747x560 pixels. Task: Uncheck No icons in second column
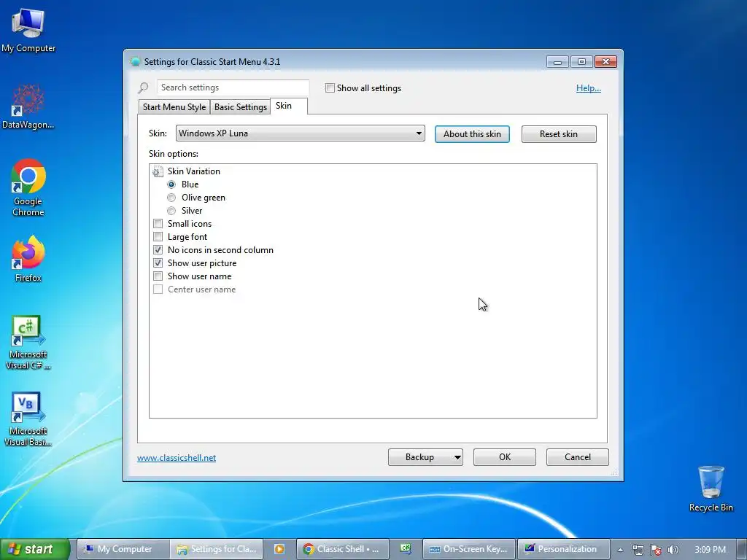click(x=158, y=250)
